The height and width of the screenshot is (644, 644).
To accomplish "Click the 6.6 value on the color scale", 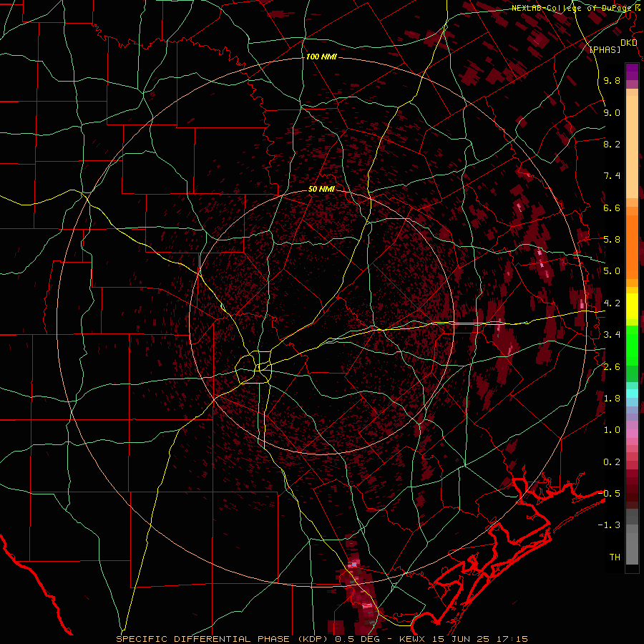I will [612, 208].
